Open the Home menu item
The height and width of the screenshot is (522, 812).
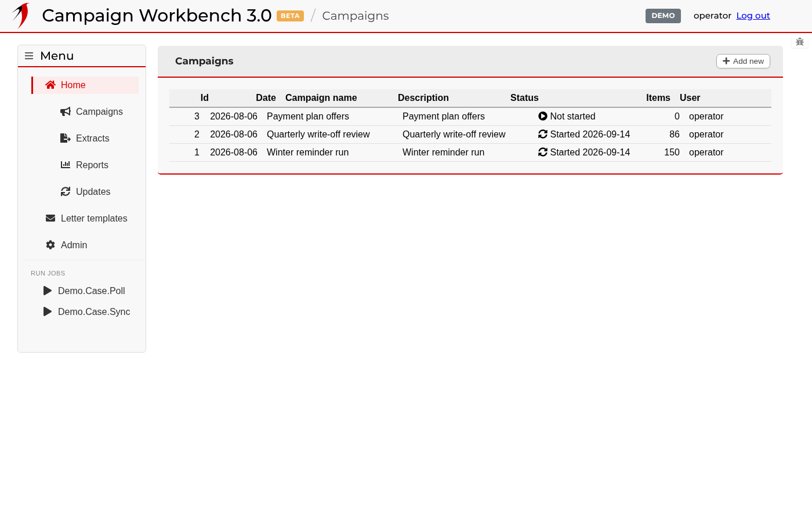(x=85, y=85)
